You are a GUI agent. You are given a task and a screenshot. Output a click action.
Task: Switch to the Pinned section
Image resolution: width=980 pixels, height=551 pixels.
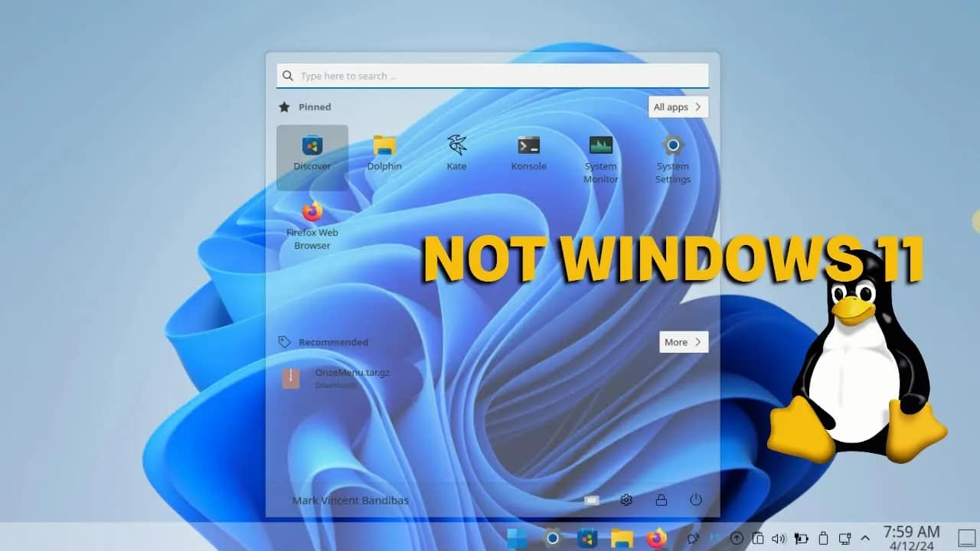pyautogui.click(x=314, y=107)
